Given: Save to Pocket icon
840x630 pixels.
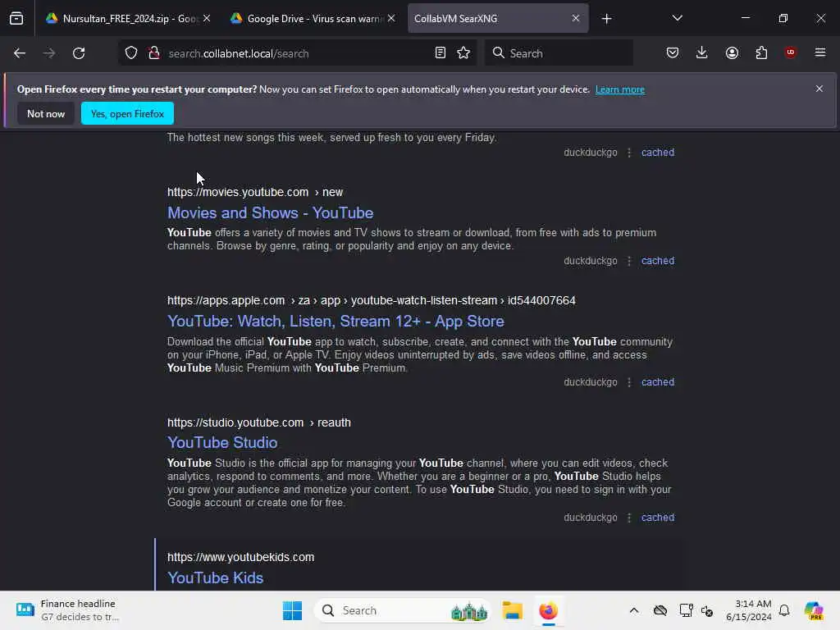Looking at the screenshot, I should [673, 53].
